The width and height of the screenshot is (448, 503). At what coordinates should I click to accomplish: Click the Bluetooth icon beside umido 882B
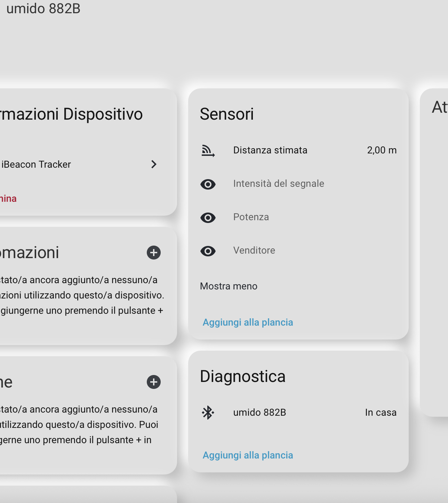tap(208, 413)
